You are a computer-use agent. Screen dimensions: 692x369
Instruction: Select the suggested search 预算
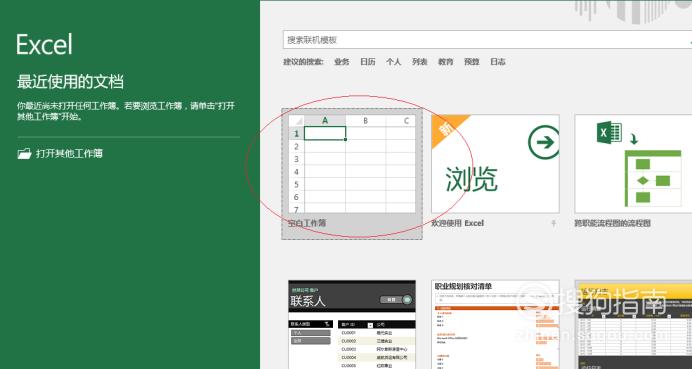click(472, 62)
